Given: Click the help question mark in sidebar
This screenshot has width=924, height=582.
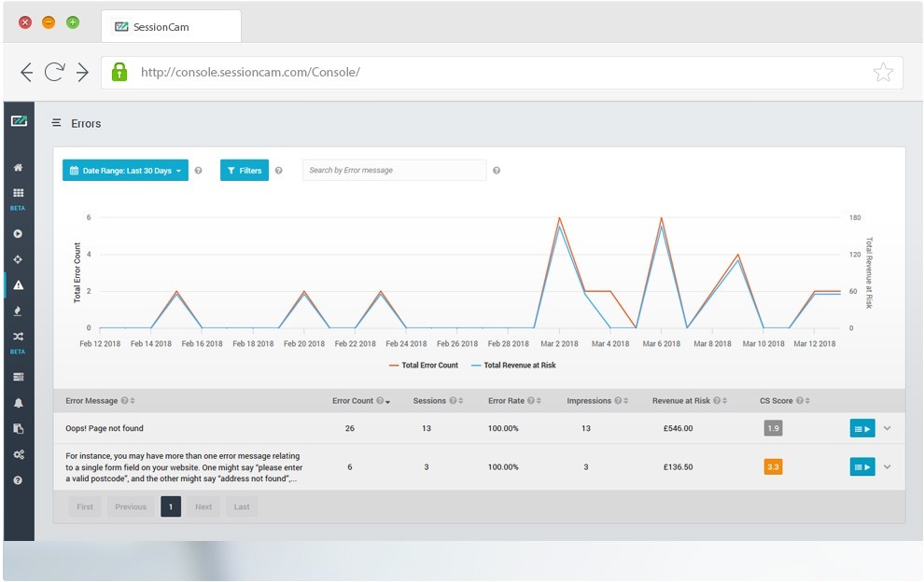Looking at the screenshot, I should pos(18,480).
